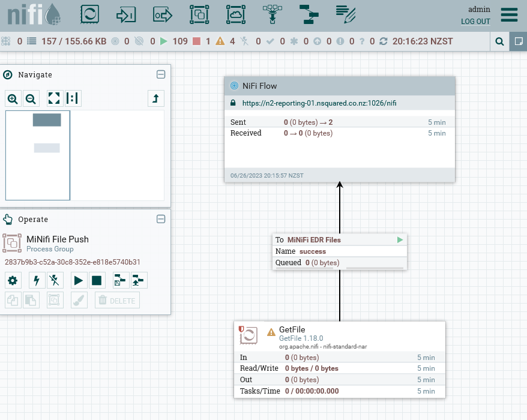Screen dimensions: 527x420
Task: Select the Output Port toolbar icon
Action: click(x=162, y=14)
